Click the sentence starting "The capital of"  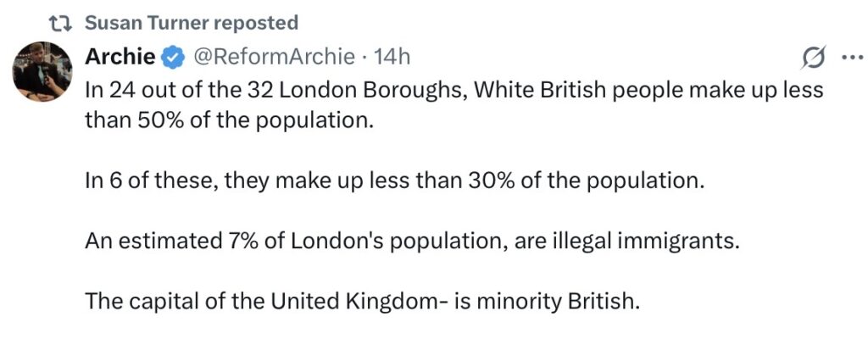(x=360, y=302)
